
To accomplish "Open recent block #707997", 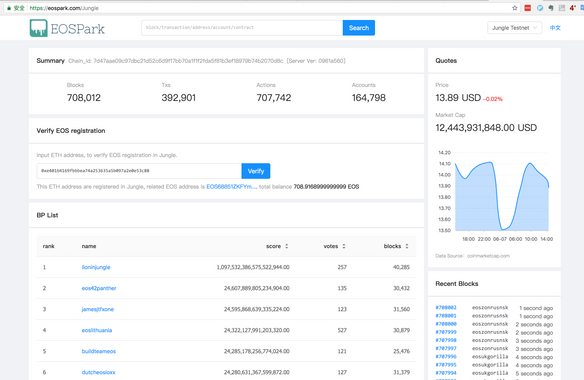I will coord(446,349).
